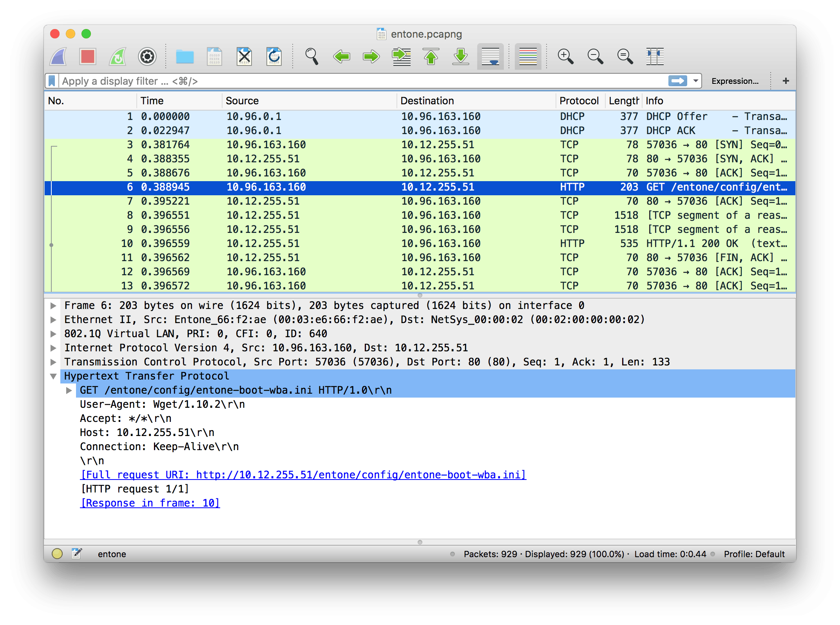
Task: Open capture options with the gear icon
Action: click(147, 56)
